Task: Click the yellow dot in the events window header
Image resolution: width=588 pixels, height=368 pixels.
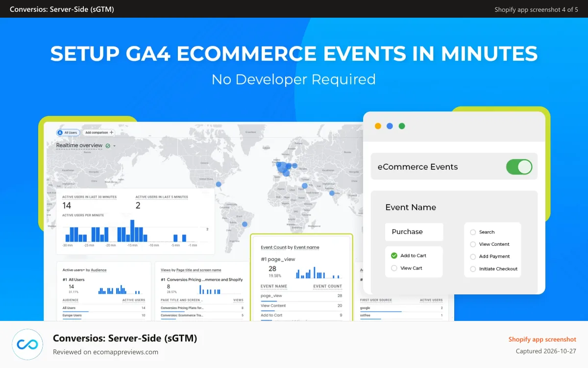Action: (x=378, y=126)
